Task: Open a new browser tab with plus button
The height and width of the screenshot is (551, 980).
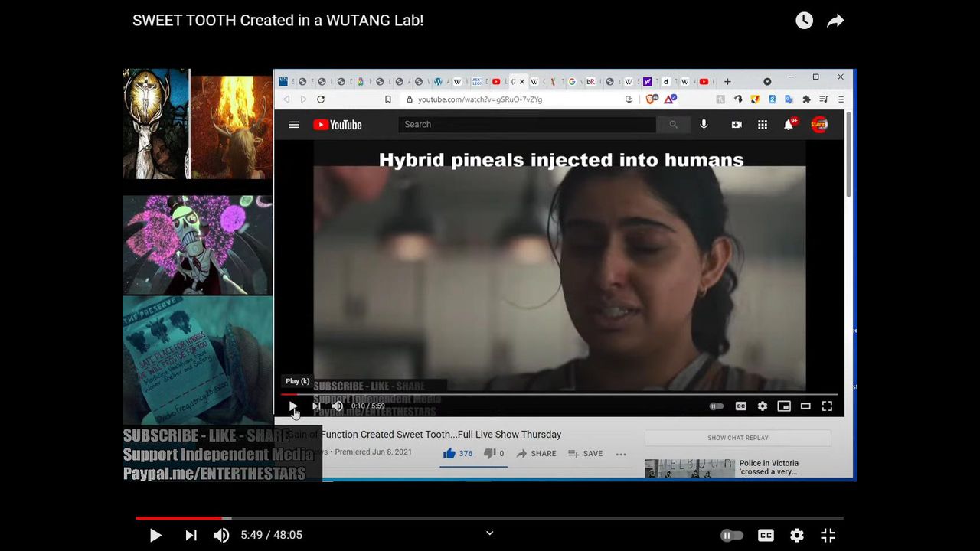Action: click(x=727, y=81)
